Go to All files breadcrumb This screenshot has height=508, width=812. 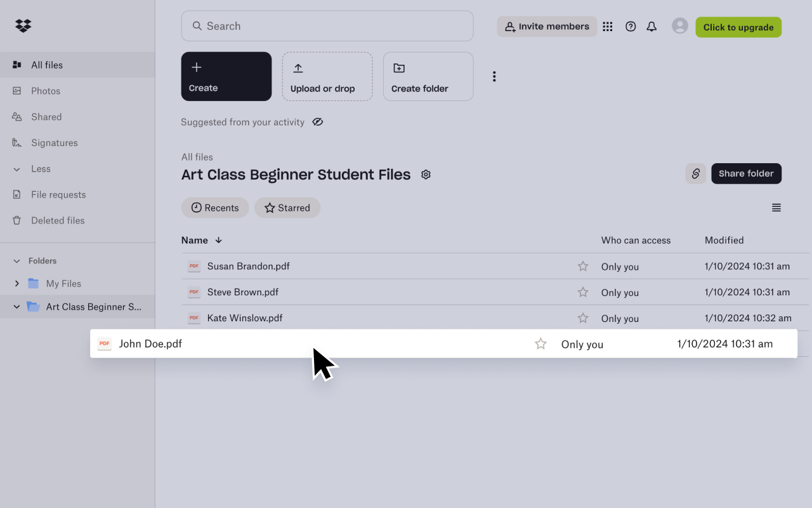click(x=197, y=157)
